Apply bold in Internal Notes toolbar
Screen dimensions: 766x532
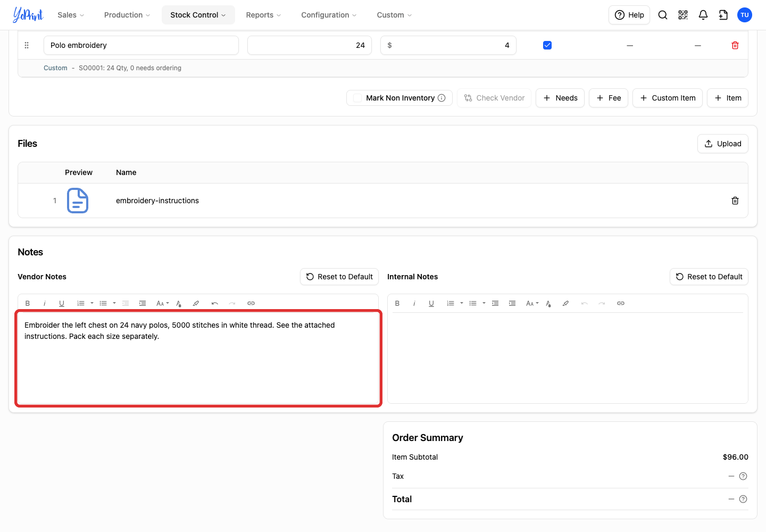pos(397,303)
